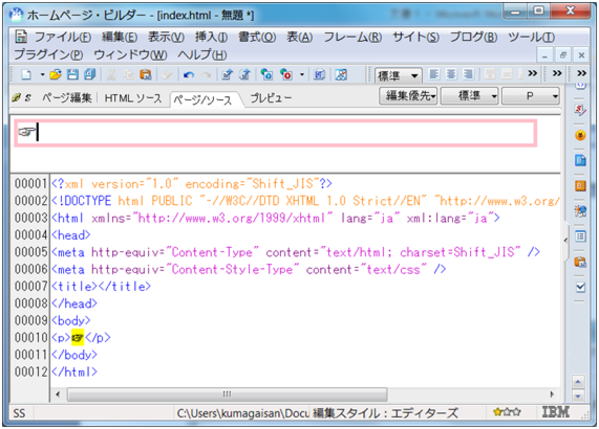Open the 表示 menu
599x429 pixels.
tap(166, 37)
